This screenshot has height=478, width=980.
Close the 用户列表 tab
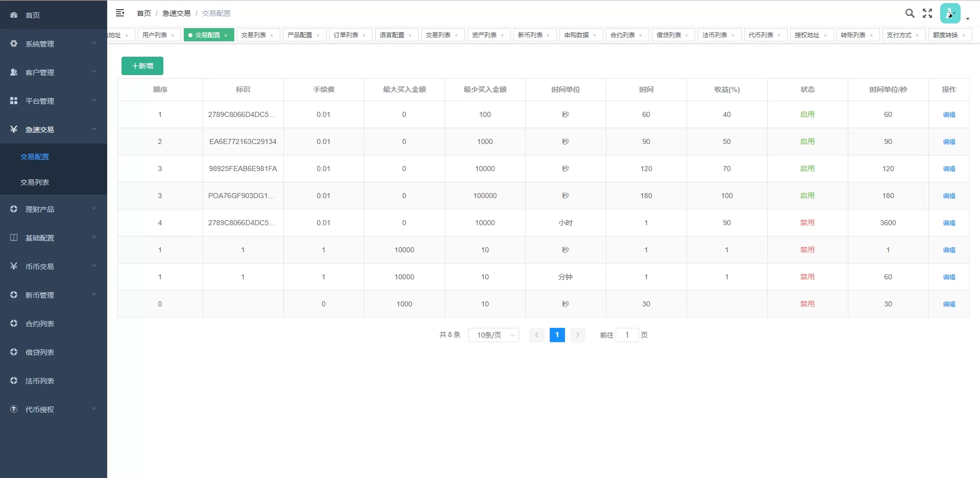pyautogui.click(x=173, y=35)
